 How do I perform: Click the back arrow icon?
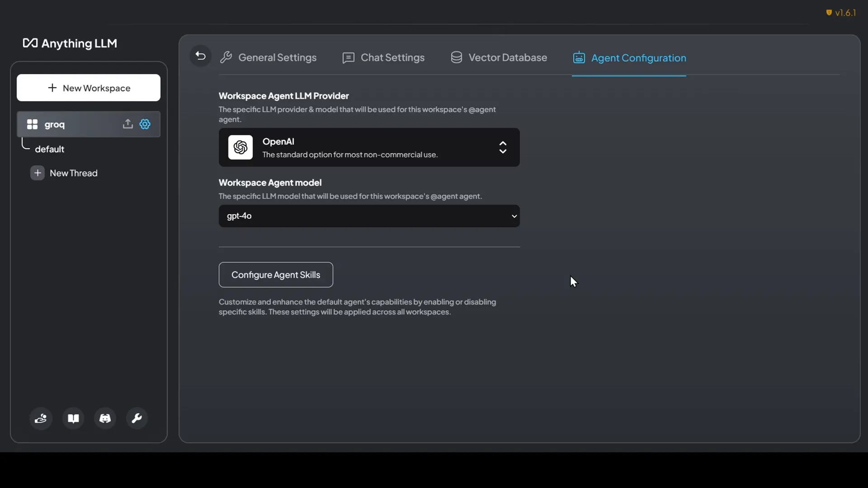point(200,56)
